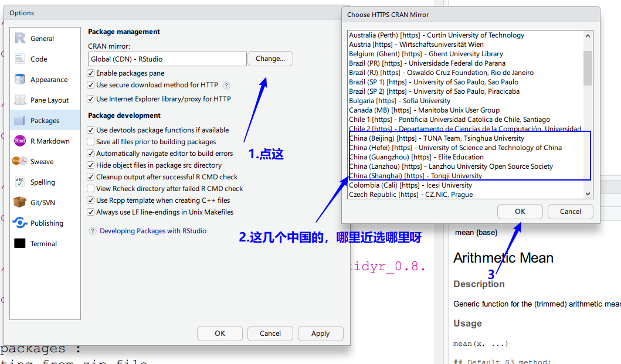Screen dimensions: 621x364
Task: Click help icon beside secure download method
Action: click(x=226, y=86)
